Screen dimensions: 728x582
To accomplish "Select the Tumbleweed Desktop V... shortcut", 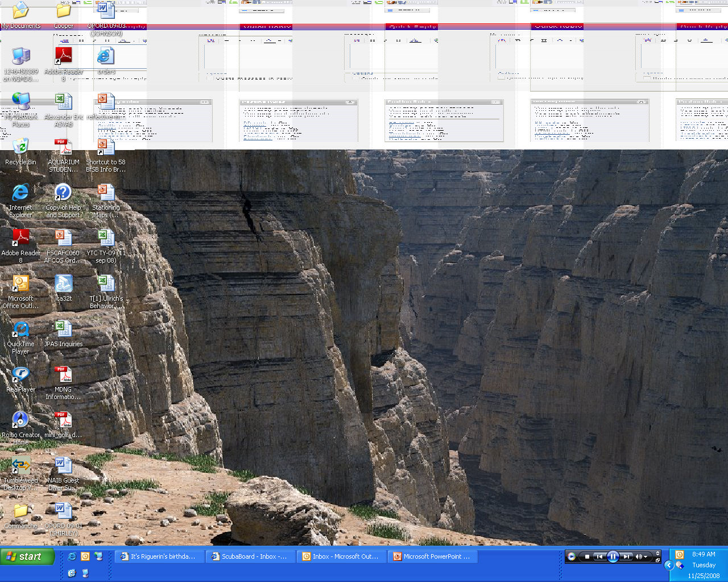I will coord(21,473).
